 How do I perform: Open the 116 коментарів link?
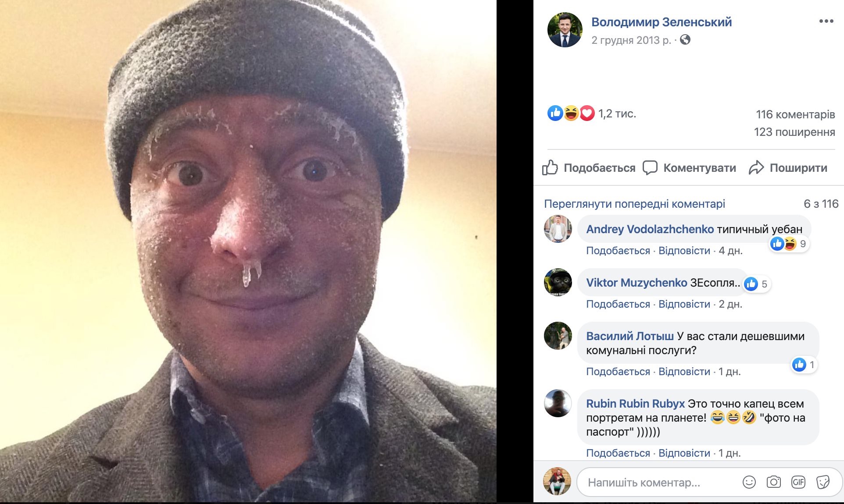tap(795, 114)
